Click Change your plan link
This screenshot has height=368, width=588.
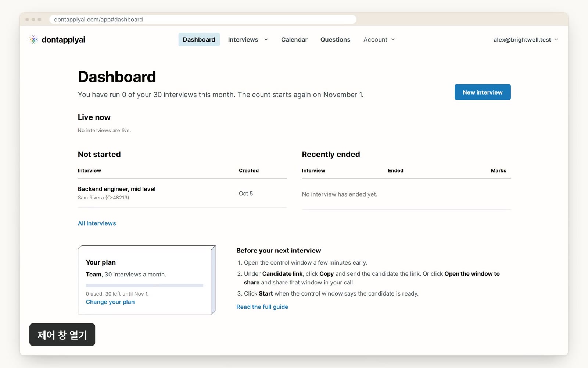[x=110, y=302]
